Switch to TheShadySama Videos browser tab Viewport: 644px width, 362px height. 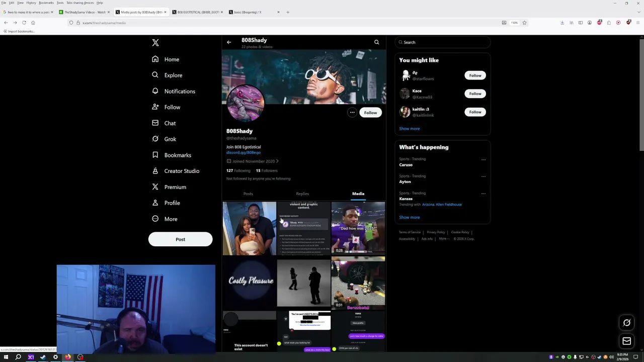pyautogui.click(x=84, y=12)
